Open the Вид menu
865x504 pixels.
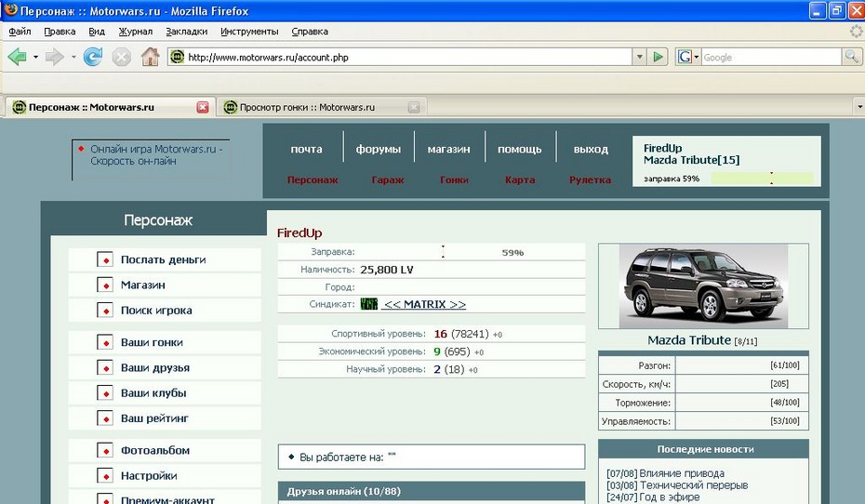point(97,32)
